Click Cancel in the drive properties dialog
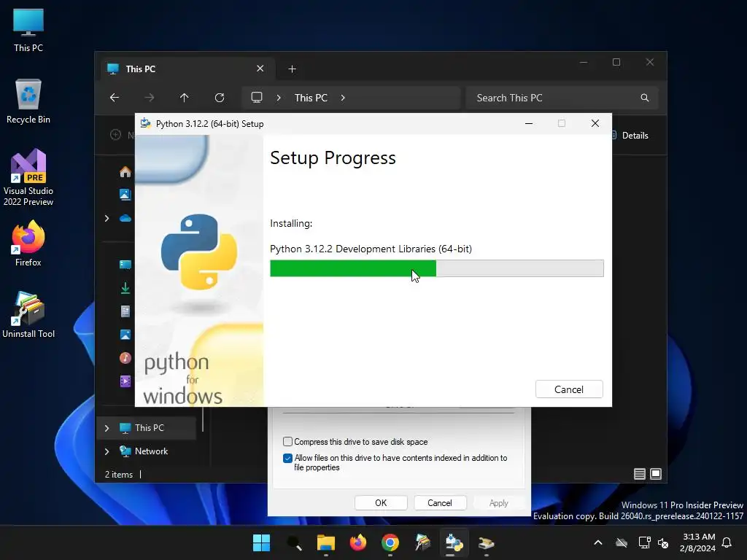747x560 pixels. pyautogui.click(x=440, y=503)
